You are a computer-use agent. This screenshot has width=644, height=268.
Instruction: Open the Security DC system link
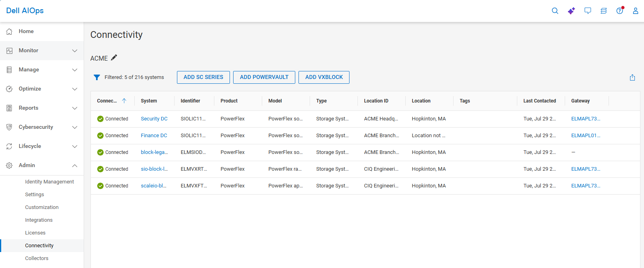coord(154,119)
